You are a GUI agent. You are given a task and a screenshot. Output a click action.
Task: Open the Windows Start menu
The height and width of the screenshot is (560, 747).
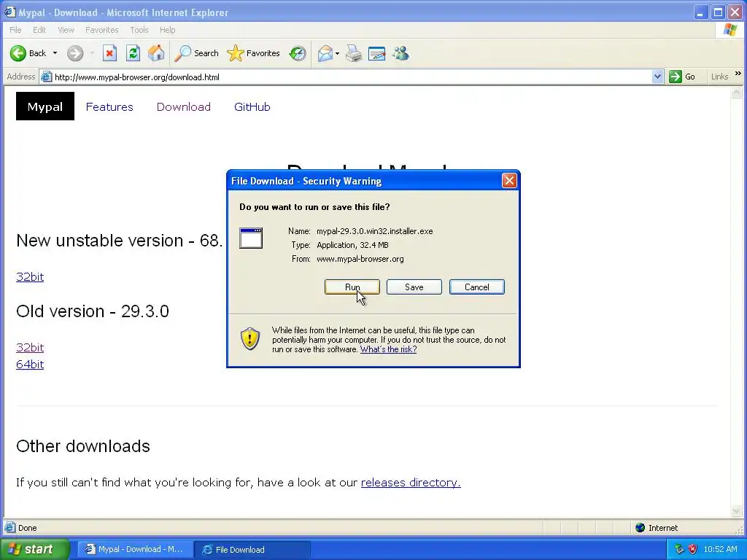[x=34, y=550]
